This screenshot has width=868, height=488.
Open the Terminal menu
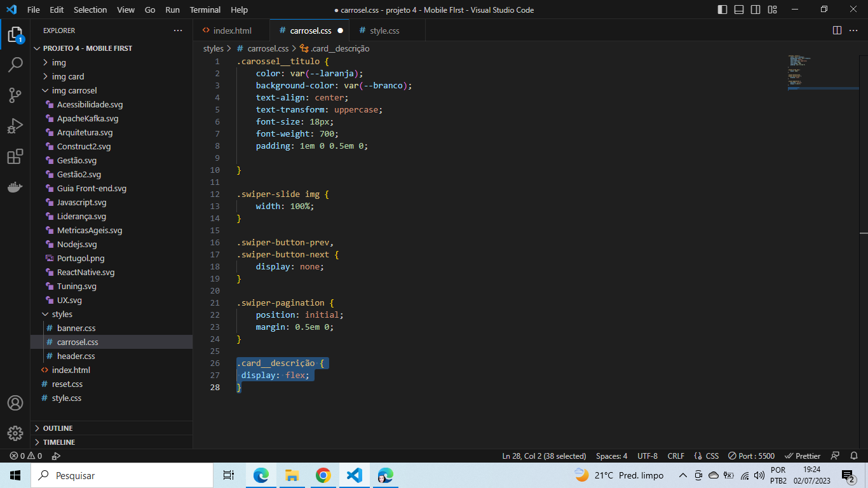tap(205, 10)
